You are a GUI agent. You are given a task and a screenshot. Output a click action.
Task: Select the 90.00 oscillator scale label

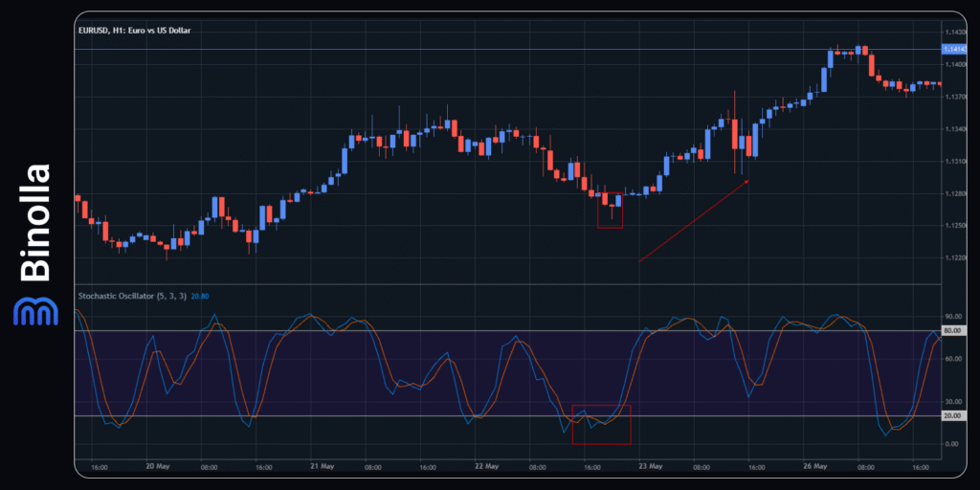coord(953,316)
